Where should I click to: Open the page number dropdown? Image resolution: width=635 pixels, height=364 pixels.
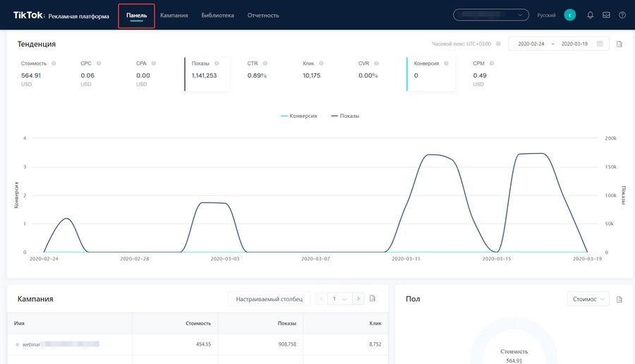pyautogui.click(x=340, y=299)
